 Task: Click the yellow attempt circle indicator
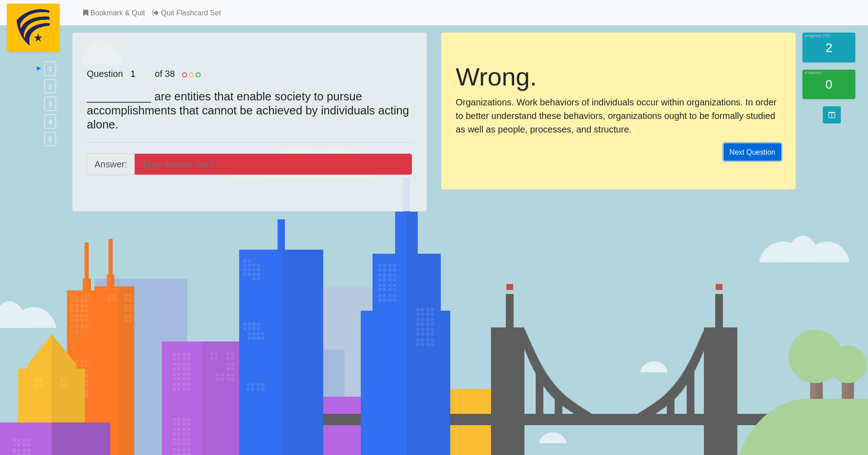(191, 75)
